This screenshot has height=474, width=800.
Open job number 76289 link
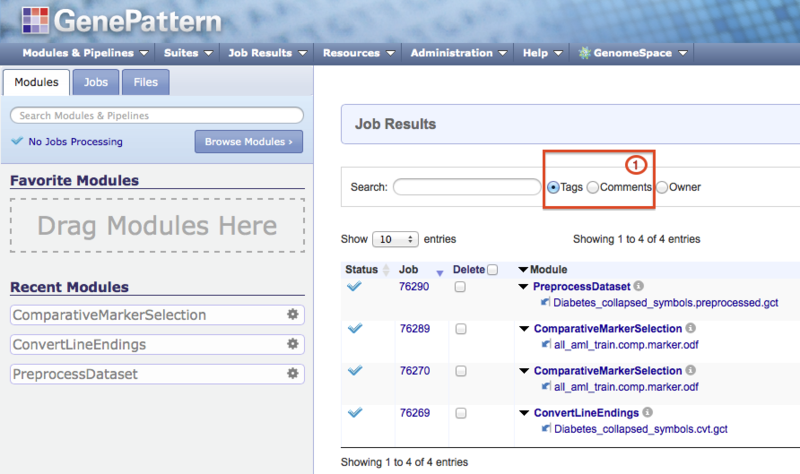pos(415,329)
